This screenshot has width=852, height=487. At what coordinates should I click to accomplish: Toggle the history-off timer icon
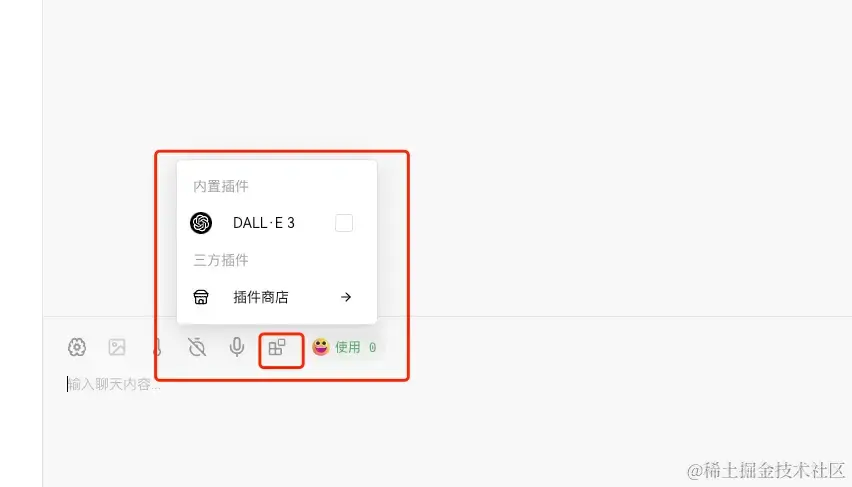coord(197,347)
